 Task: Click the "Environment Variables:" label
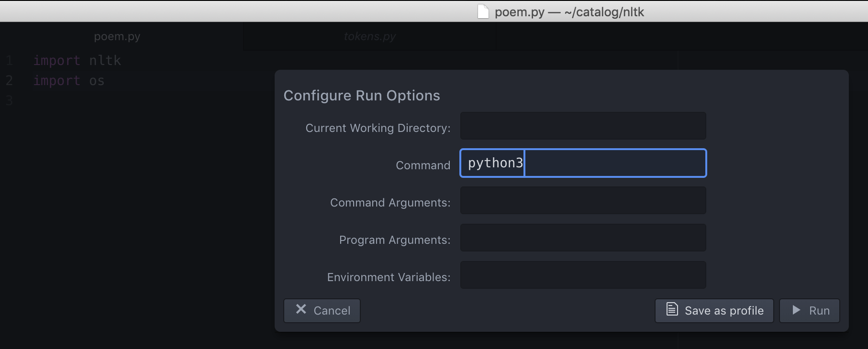389,277
